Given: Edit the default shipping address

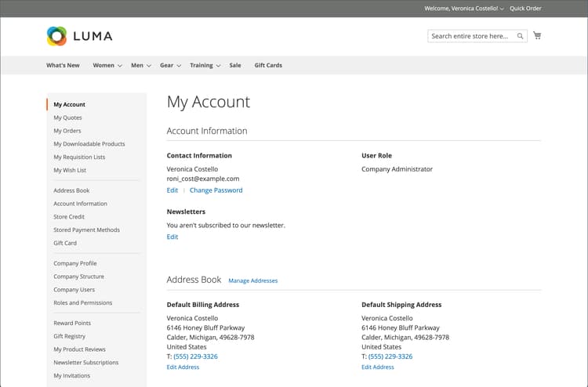Looking at the screenshot, I should (377, 367).
